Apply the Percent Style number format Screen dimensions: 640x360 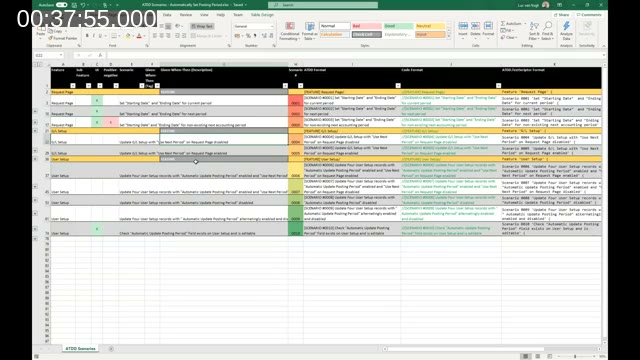248,36
